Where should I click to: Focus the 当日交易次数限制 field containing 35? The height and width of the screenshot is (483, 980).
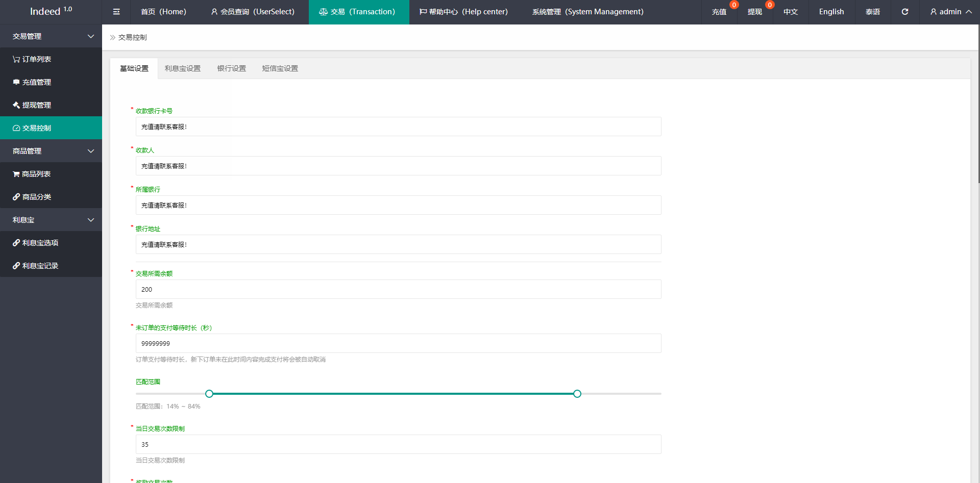(399, 444)
